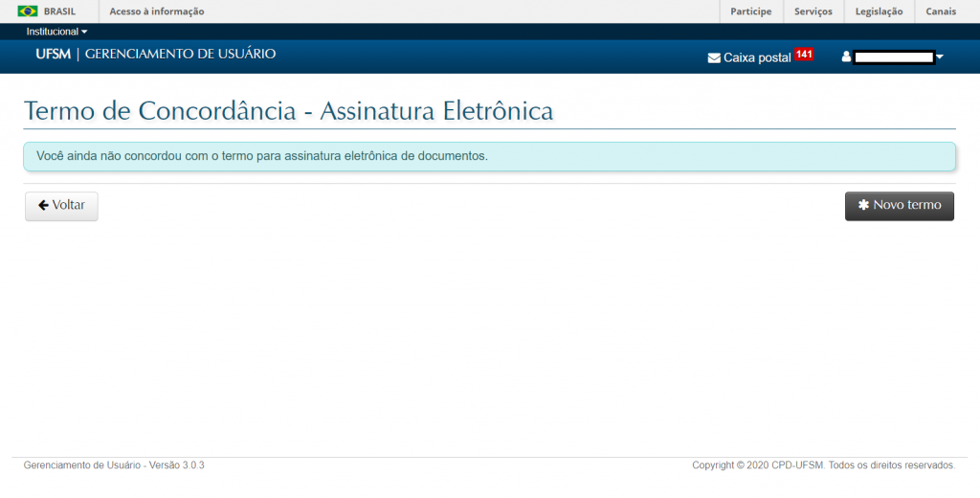Click the Brazil flag icon
980x498 pixels.
click(x=28, y=11)
